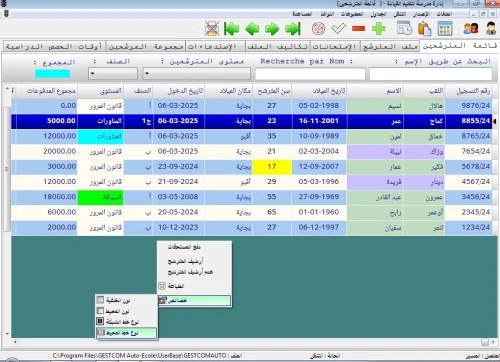Select birth date 01-01-1960 cell
Viewport: 500px width, 362px height.
click(x=319, y=212)
